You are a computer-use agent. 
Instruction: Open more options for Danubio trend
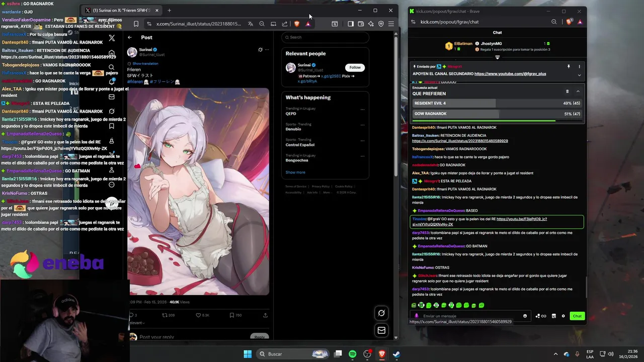click(x=362, y=125)
